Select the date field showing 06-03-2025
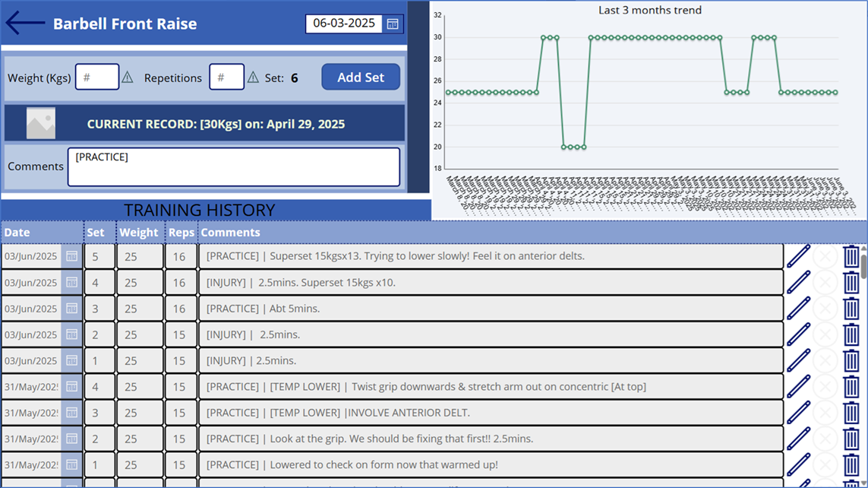The width and height of the screenshot is (868, 488). [x=343, y=24]
